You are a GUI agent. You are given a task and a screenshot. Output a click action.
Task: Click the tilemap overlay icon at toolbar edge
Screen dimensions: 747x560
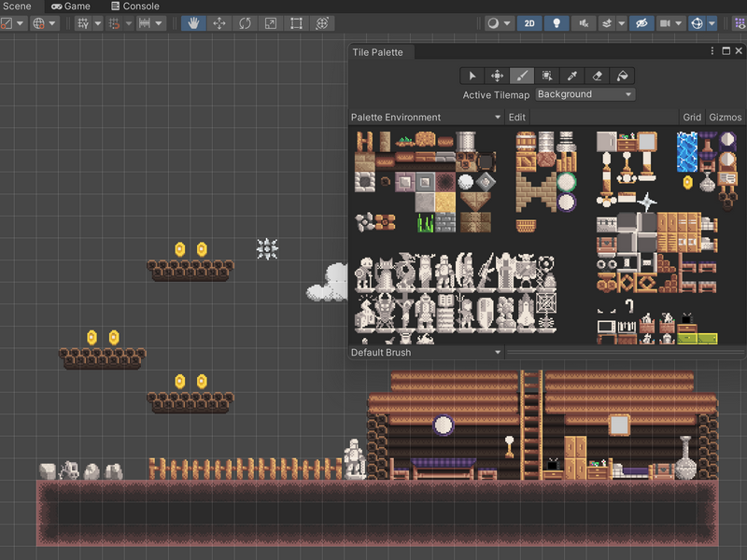point(740,23)
